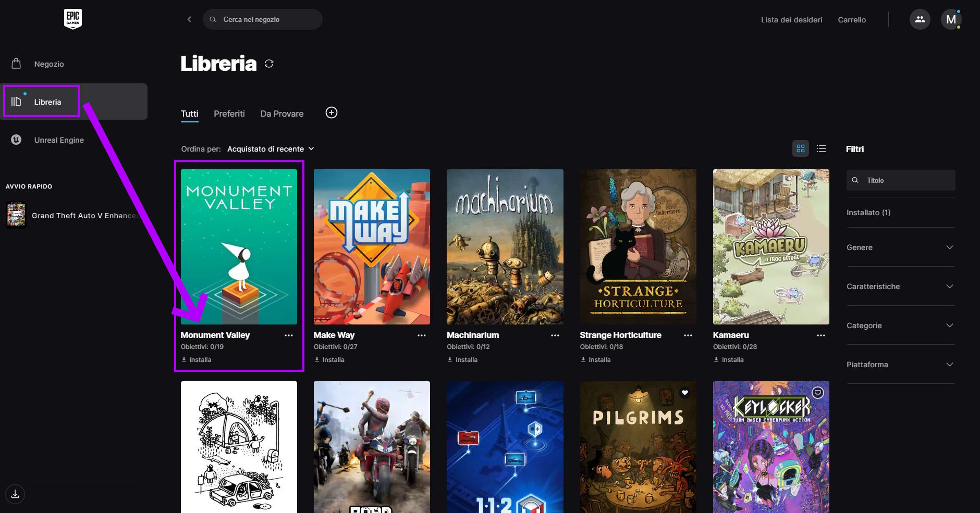Install Strange Horticulture

(595, 360)
